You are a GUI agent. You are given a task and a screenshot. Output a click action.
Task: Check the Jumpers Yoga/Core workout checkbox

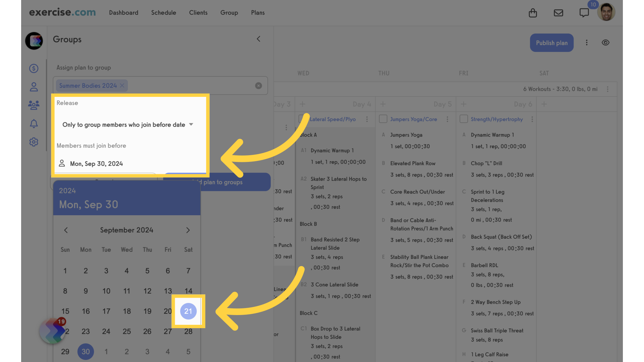click(x=383, y=119)
